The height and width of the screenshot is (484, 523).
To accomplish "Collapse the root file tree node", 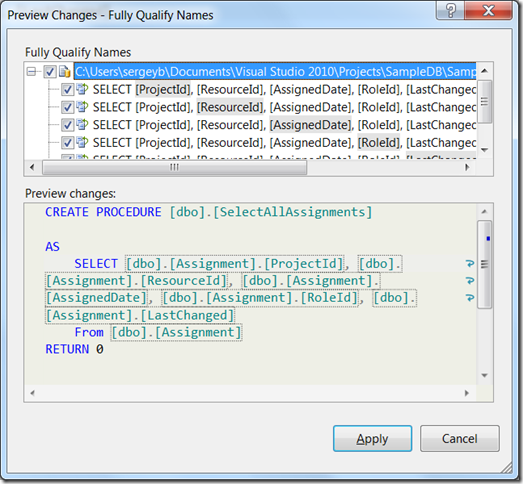I will (32, 72).
